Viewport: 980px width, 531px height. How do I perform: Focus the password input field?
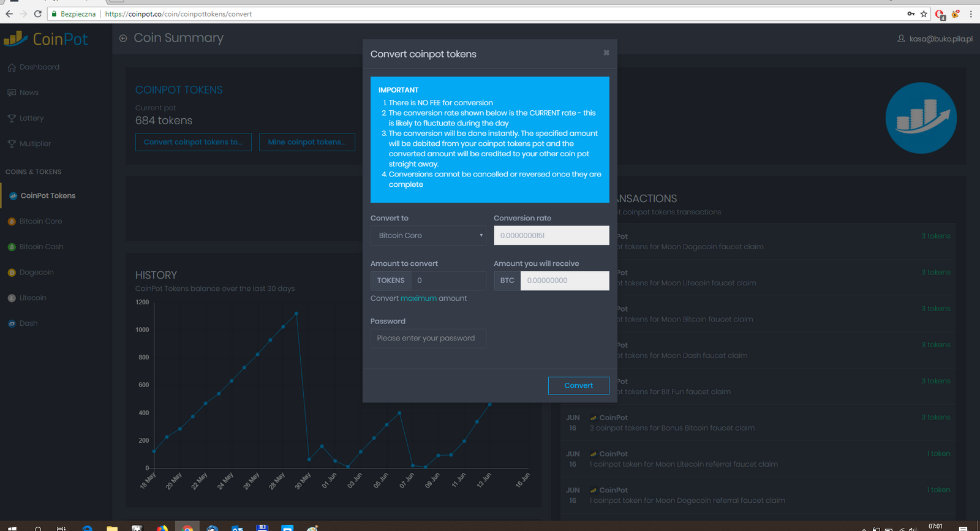(428, 338)
